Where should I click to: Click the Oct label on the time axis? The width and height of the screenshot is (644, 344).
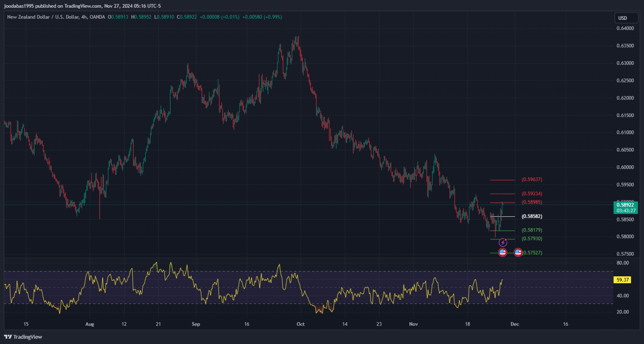pyautogui.click(x=301, y=324)
